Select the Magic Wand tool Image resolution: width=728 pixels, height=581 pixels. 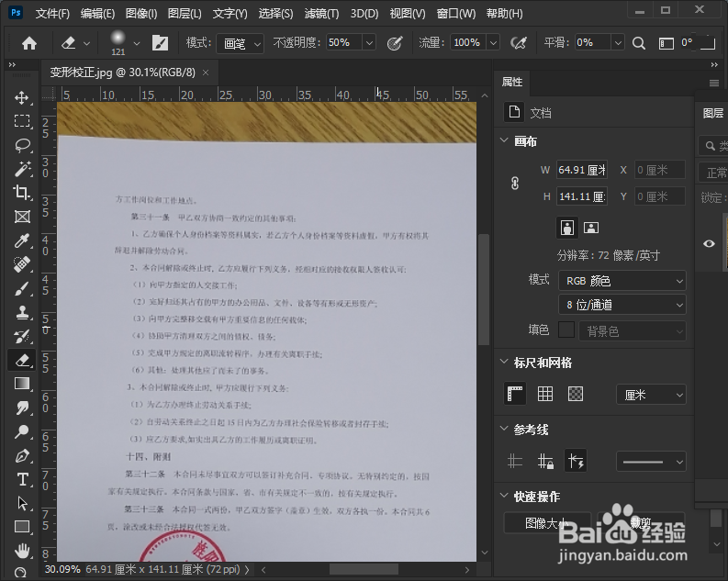[x=21, y=170]
